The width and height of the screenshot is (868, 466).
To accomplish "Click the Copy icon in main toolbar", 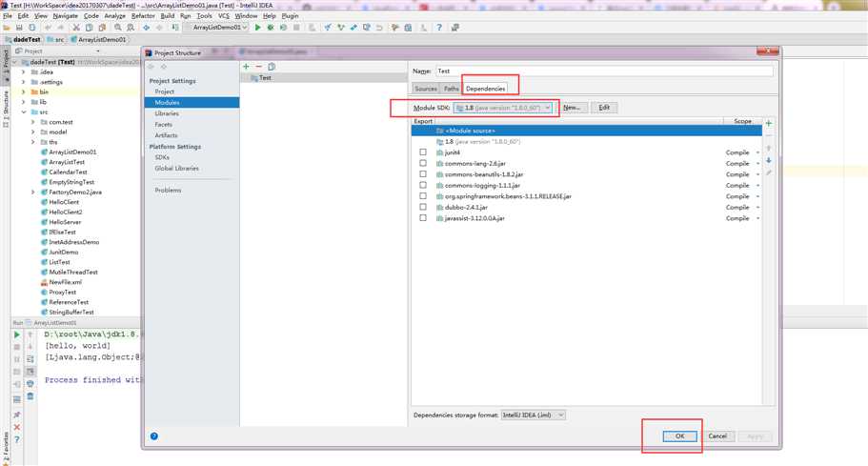I will click(x=90, y=27).
